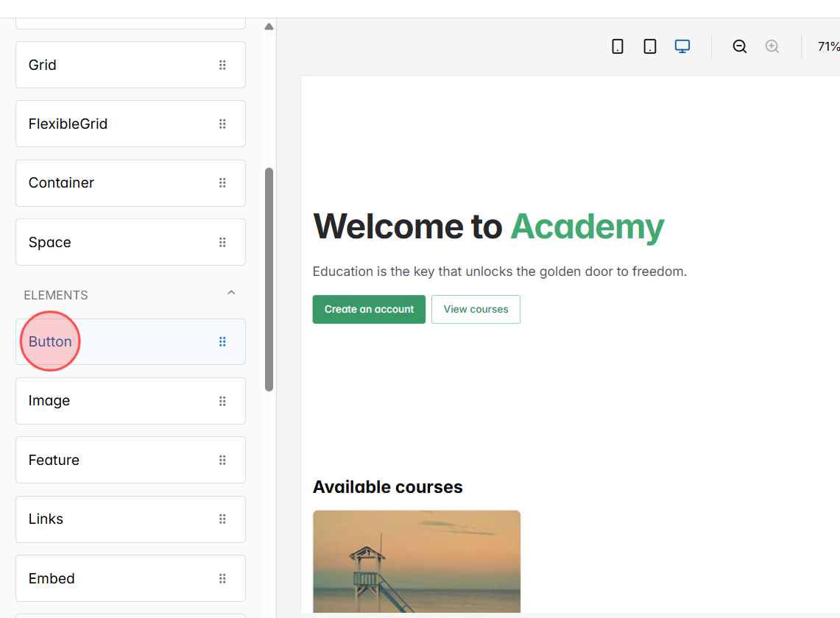Select the Container component in the sidebar
The image size is (840, 618).
tap(110, 182)
